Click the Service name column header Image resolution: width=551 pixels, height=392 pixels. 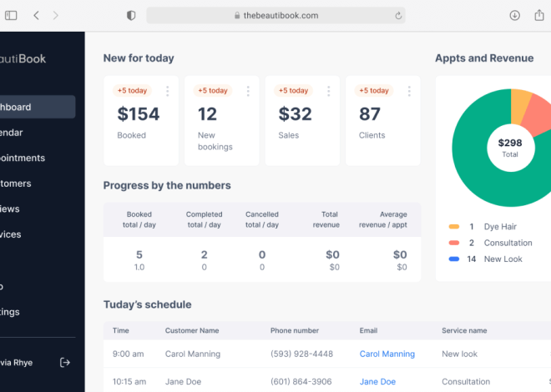[x=464, y=330]
